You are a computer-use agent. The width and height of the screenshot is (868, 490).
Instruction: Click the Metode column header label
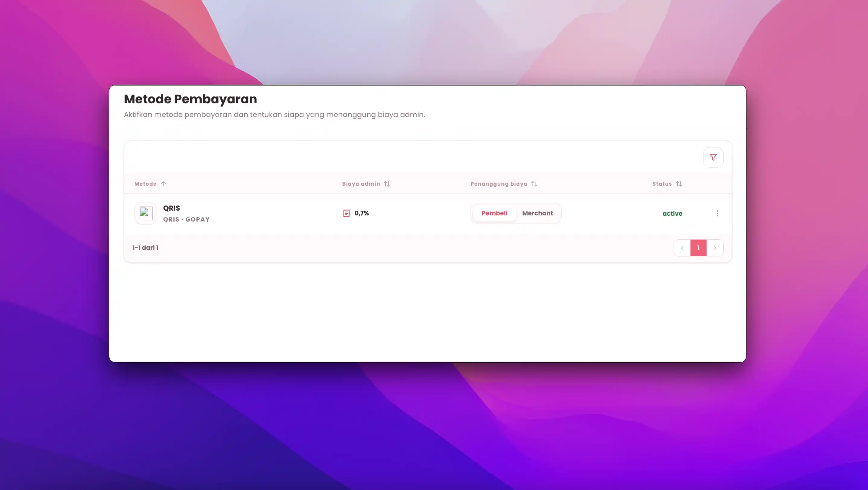145,184
